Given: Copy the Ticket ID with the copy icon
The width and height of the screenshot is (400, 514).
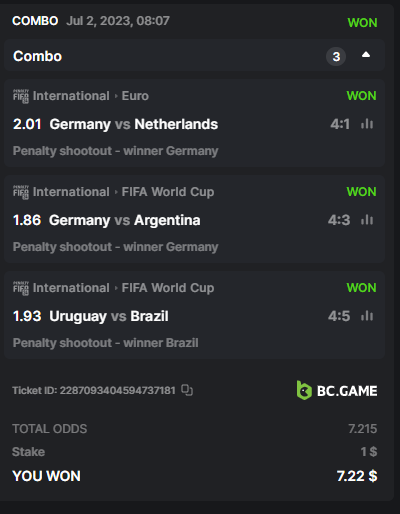Looking at the screenshot, I should (187, 390).
